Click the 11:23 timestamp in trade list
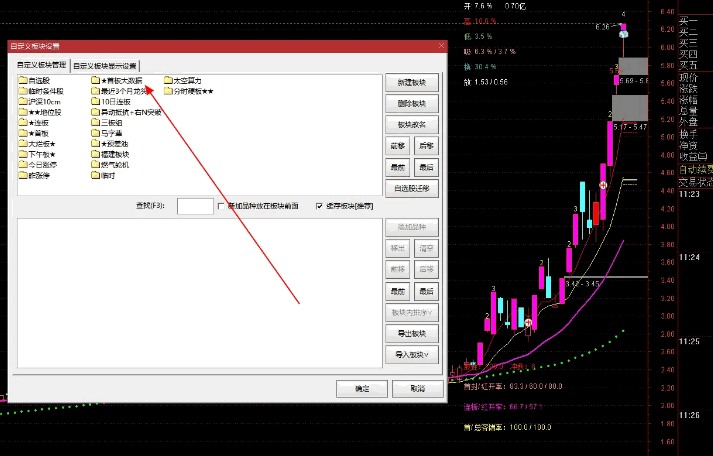Image resolution: width=713 pixels, height=456 pixels. click(689, 194)
